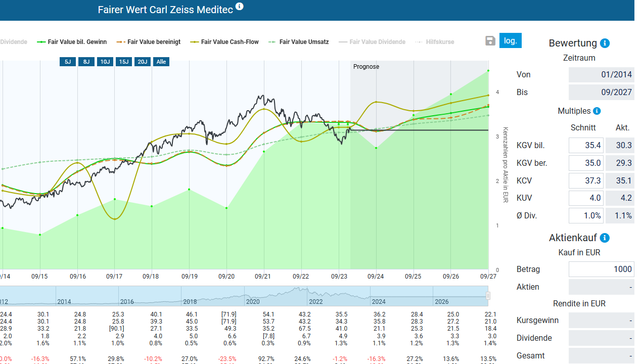Image resolution: width=641 pixels, height=364 pixels.
Task: Open the Multiples info icon
Action: tap(597, 111)
